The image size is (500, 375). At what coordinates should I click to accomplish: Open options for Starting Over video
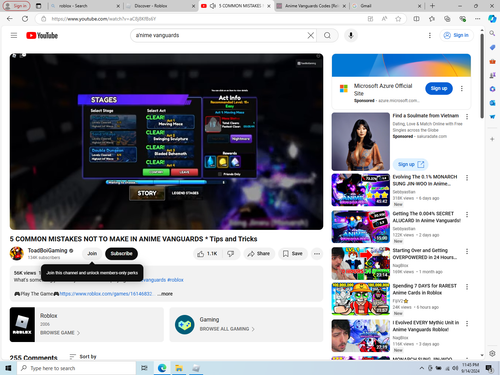click(467, 251)
